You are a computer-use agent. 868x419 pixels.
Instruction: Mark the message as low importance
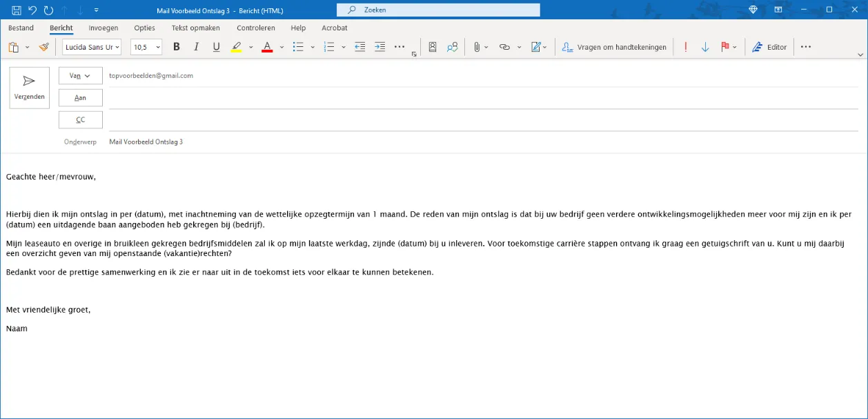pos(704,46)
